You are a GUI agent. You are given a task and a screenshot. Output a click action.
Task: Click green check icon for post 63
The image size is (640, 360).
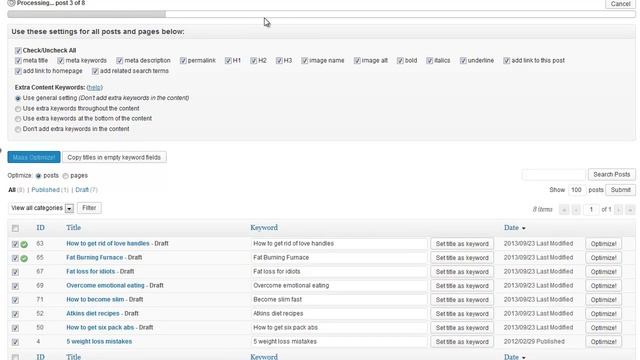(x=24, y=244)
